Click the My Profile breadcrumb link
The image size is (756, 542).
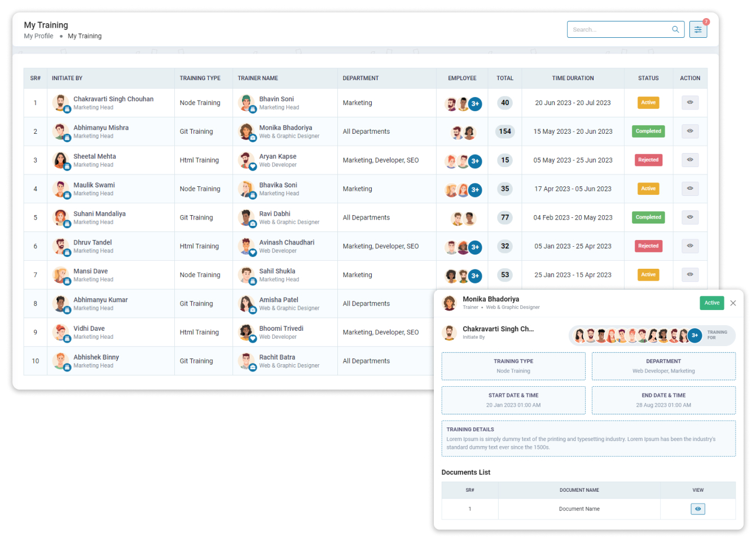(x=38, y=36)
